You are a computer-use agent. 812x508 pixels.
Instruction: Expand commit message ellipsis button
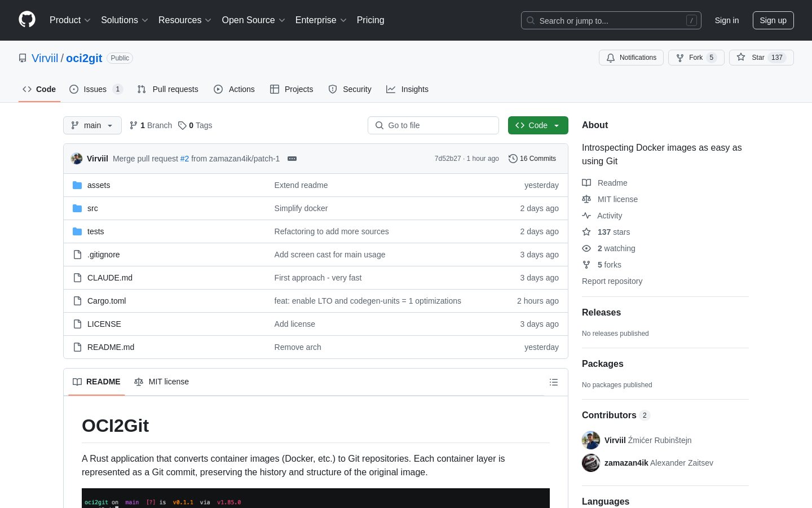pos(292,159)
